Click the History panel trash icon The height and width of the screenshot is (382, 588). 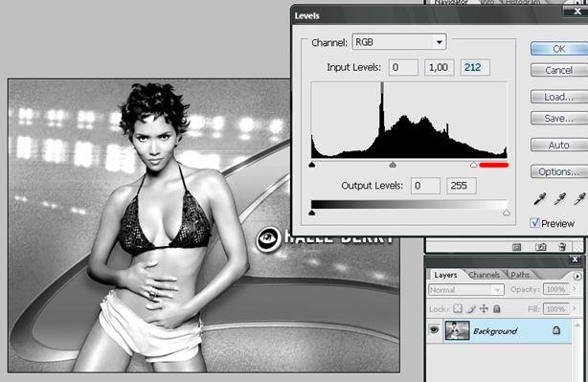point(562,247)
